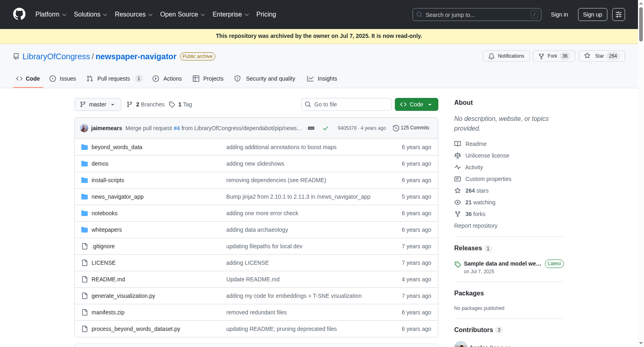This screenshot has height=347, width=644.
Task: Open the newspaper-navigator repository link
Action: point(136,56)
